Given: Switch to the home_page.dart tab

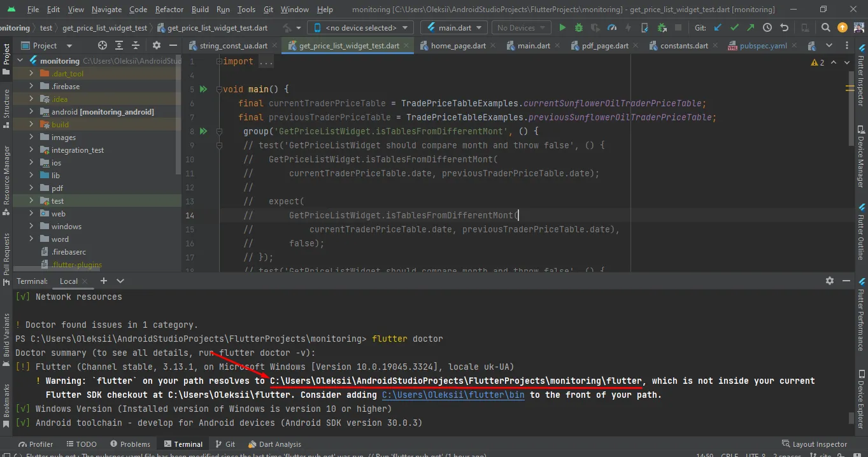Looking at the screenshot, I should click(x=458, y=46).
